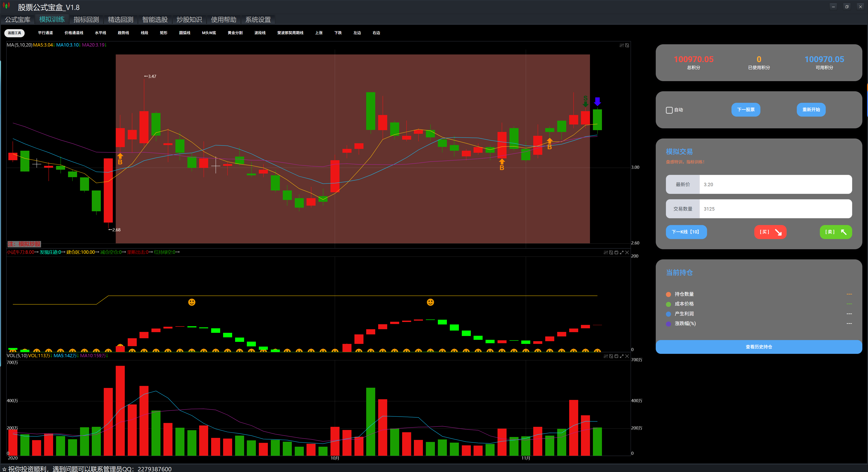Select the 黄金分割 drawing tool
The image size is (868, 472).
[x=235, y=33]
